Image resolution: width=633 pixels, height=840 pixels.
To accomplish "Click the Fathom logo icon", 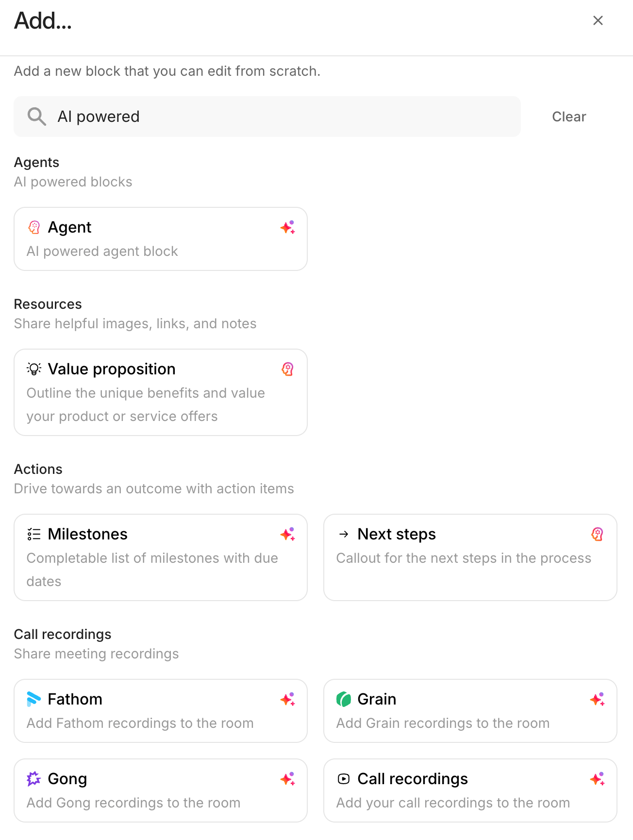I will tap(34, 699).
